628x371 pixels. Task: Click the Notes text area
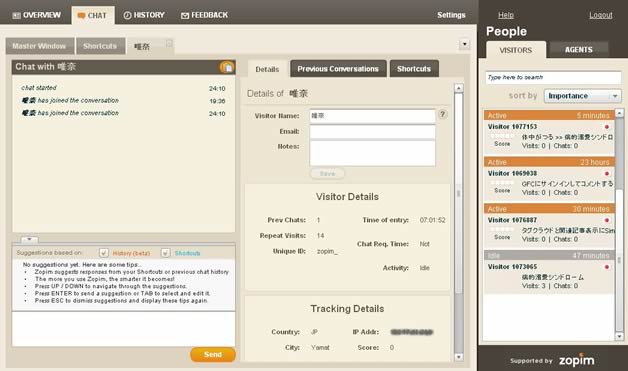click(x=372, y=153)
